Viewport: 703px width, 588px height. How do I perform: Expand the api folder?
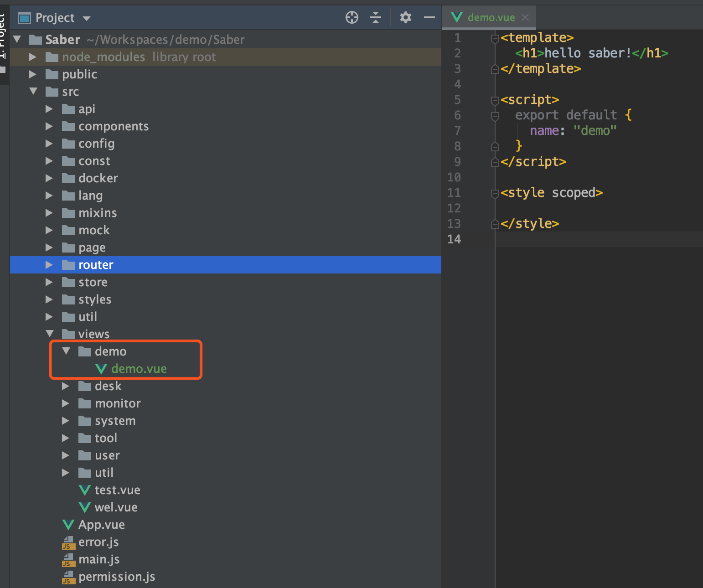click(49, 109)
